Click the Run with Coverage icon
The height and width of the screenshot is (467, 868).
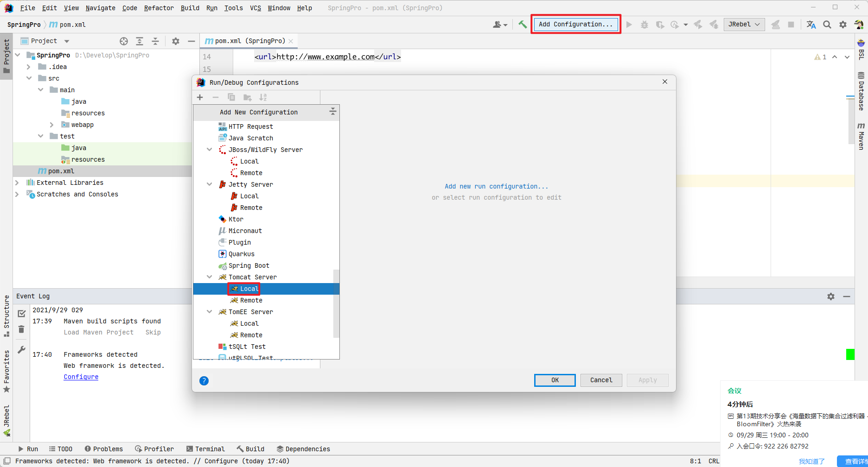660,25
